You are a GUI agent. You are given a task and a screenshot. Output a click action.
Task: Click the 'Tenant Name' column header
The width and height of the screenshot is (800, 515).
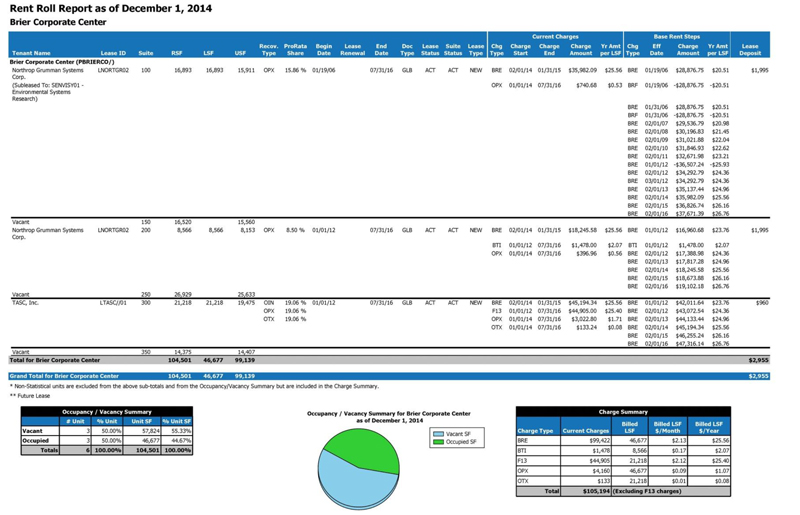pyautogui.click(x=31, y=53)
